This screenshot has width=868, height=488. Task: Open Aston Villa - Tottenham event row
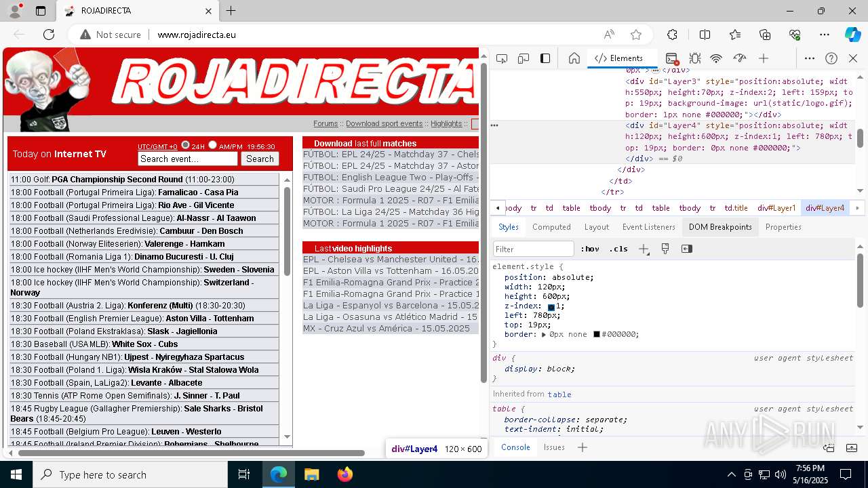coord(144,319)
